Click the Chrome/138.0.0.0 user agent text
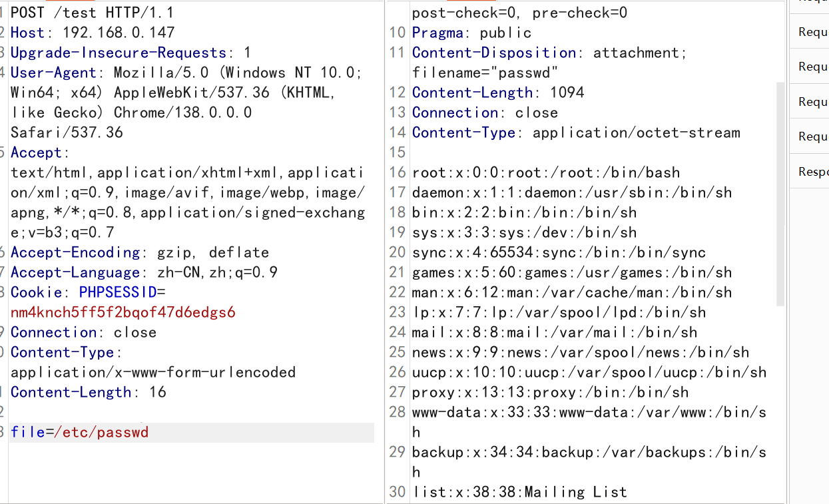The image size is (829, 504). pyautogui.click(x=183, y=113)
